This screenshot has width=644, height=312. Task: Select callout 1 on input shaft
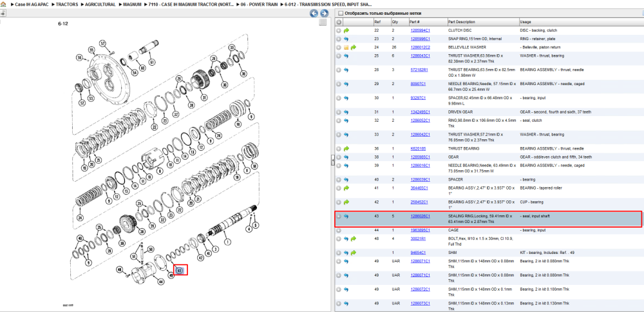tap(226, 242)
